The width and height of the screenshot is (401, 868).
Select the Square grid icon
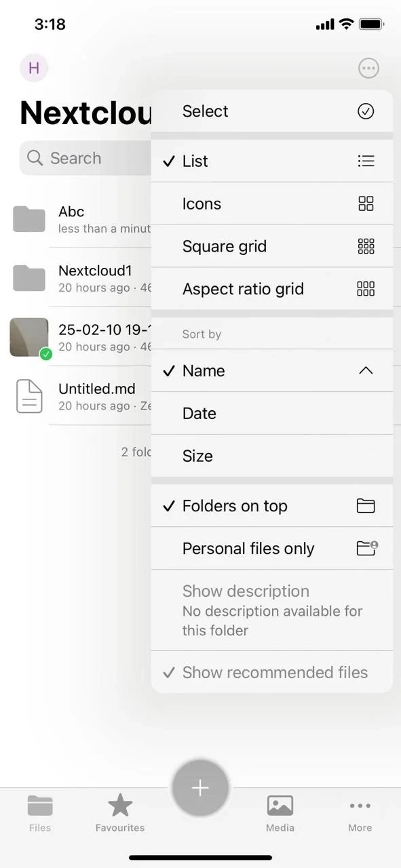[x=366, y=246]
